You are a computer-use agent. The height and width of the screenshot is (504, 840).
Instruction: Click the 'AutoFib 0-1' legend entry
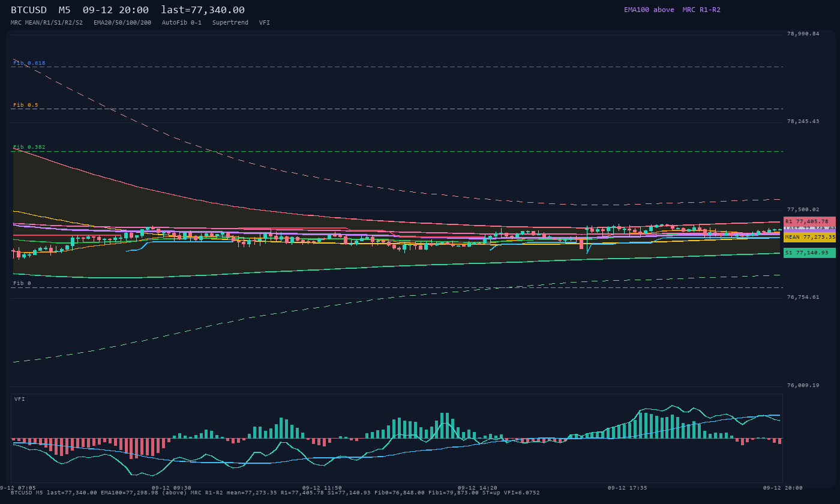coord(182,23)
